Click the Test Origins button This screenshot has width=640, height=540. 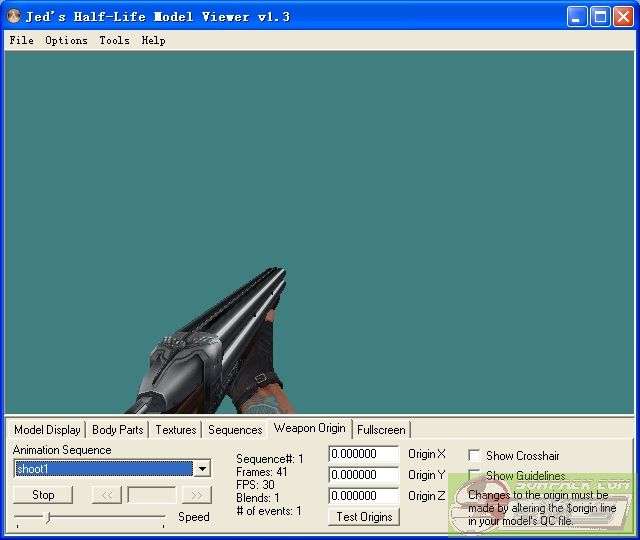point(364,517)
